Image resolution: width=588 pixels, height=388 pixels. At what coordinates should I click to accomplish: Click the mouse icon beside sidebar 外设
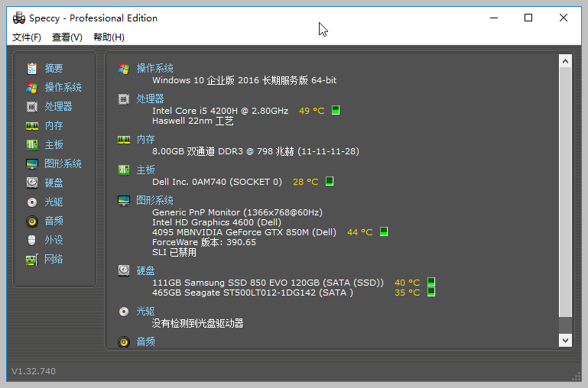coord(32,240)
